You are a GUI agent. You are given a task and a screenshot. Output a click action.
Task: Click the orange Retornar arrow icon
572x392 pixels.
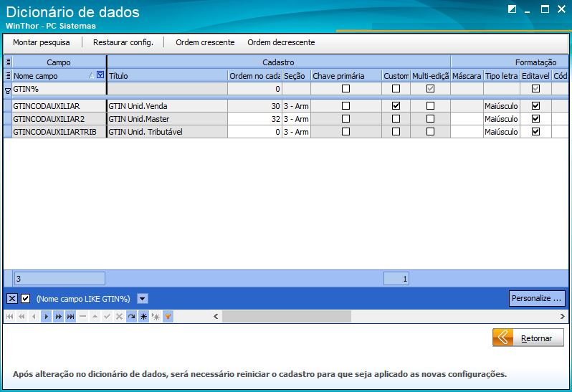click(x=503, y=338)
